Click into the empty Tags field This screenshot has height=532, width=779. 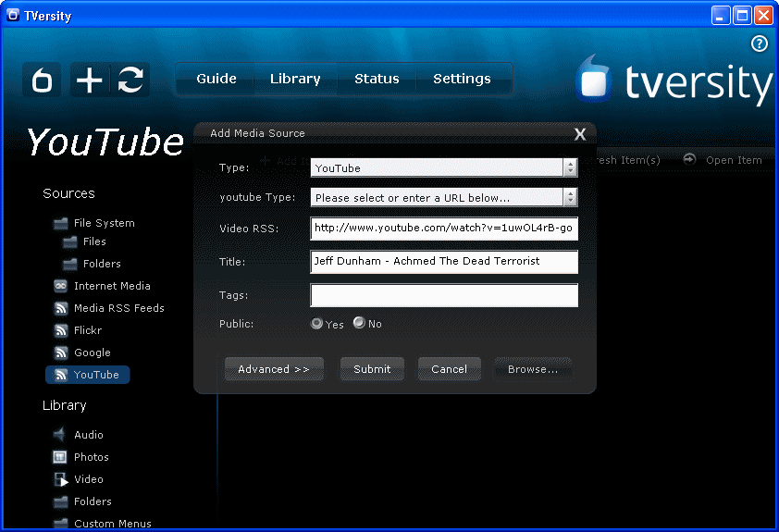point(444,295)
